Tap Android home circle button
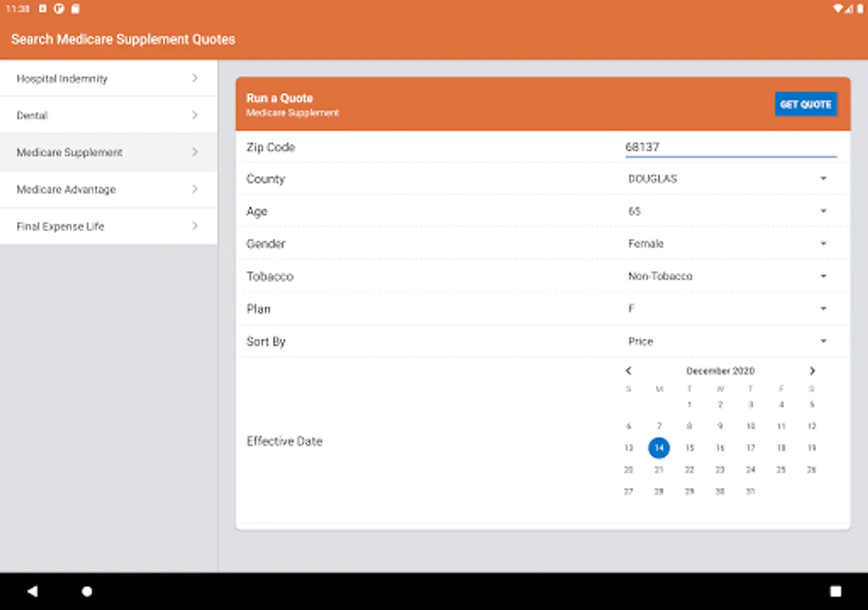 pos(87,591)
